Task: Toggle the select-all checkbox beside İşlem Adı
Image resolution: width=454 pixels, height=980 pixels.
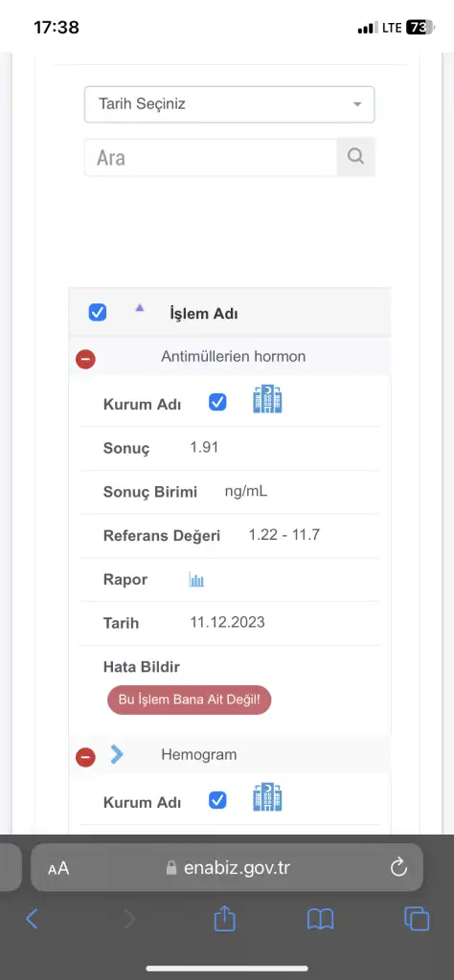Action: [x=98, y=312]
